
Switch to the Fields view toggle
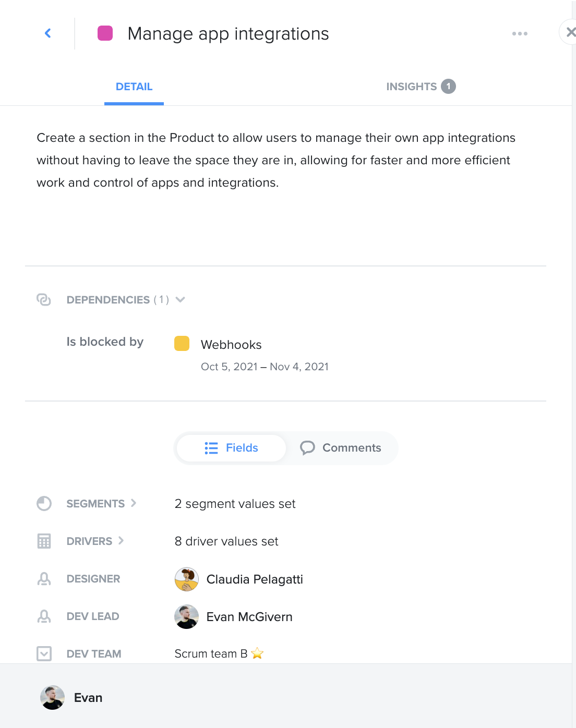pos(232,448)
